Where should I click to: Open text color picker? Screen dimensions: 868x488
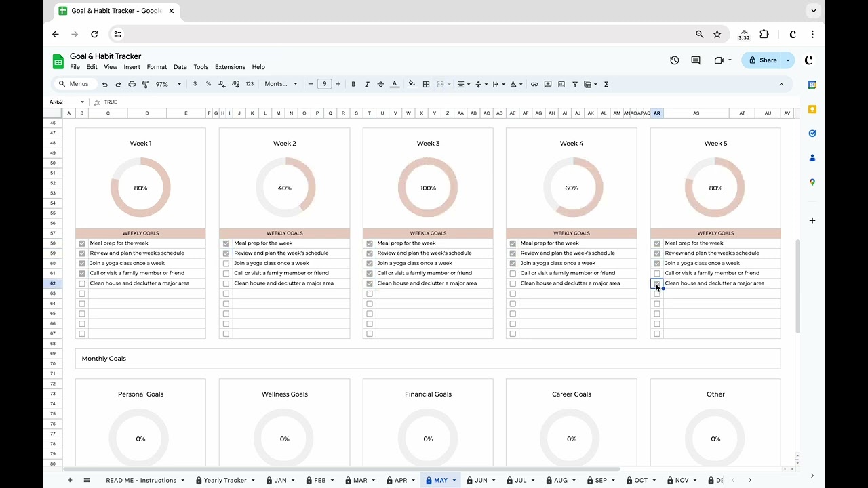395,84
